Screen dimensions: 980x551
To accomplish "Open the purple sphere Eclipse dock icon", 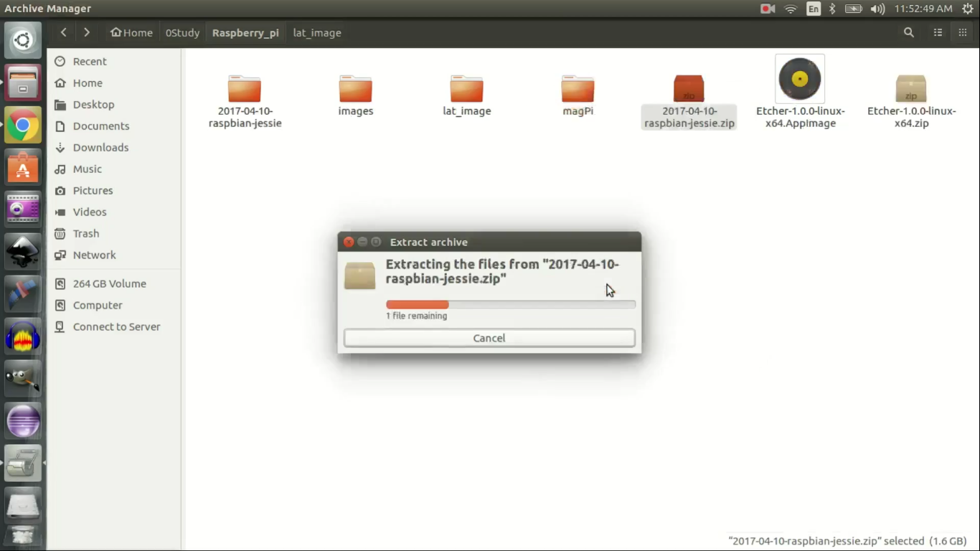I will pos(23,420).
